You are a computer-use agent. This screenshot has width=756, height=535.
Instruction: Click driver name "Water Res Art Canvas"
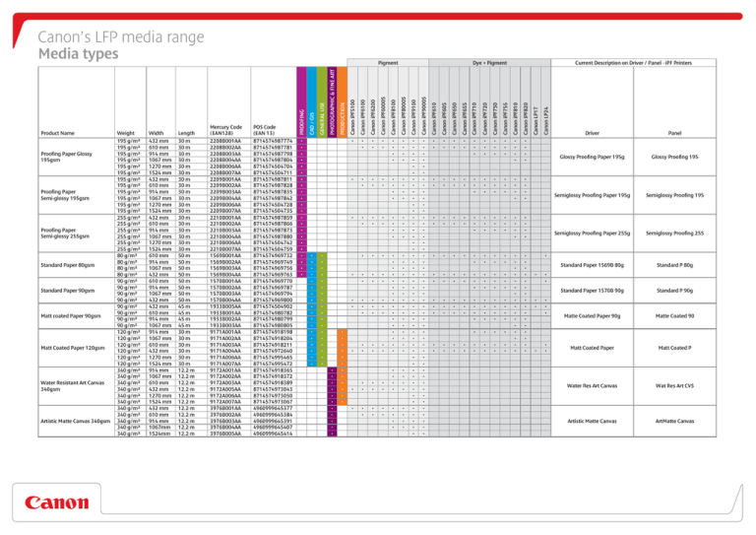point(592,386)
